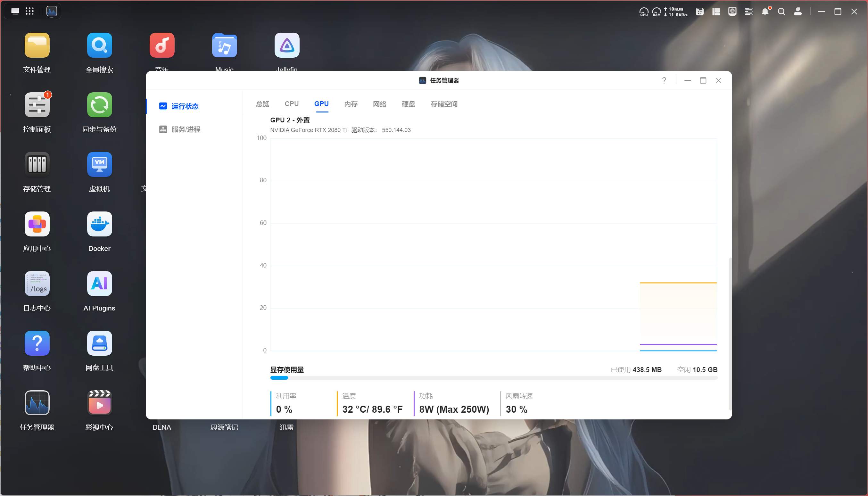Click the user account icon
Viewport: 868px width, 496px height.
point(798,12)
